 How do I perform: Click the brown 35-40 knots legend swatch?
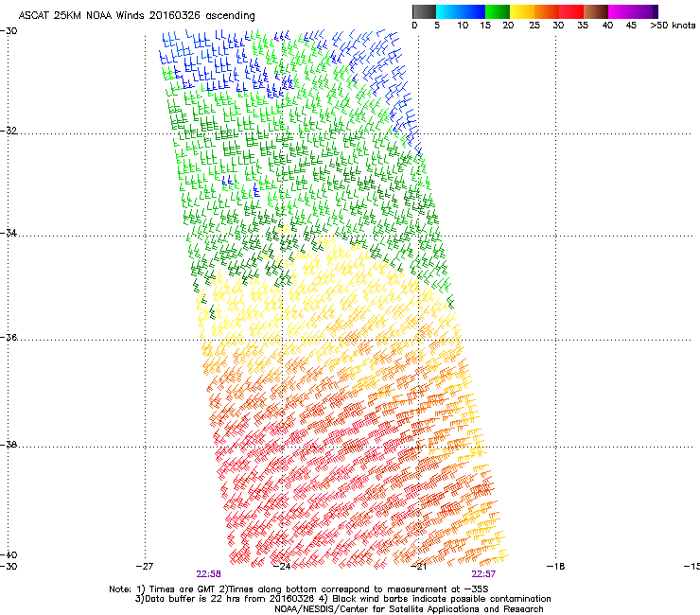point(596,11)
